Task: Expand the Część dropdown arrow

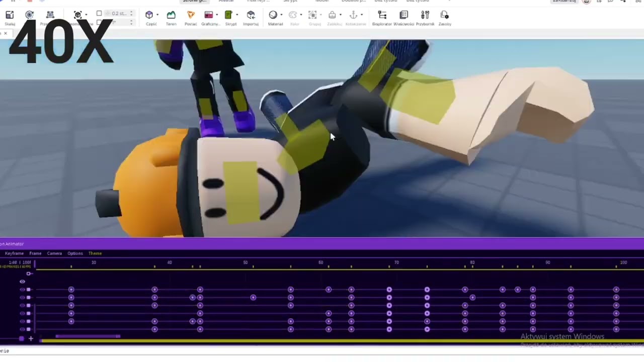Action: point(157,15)
